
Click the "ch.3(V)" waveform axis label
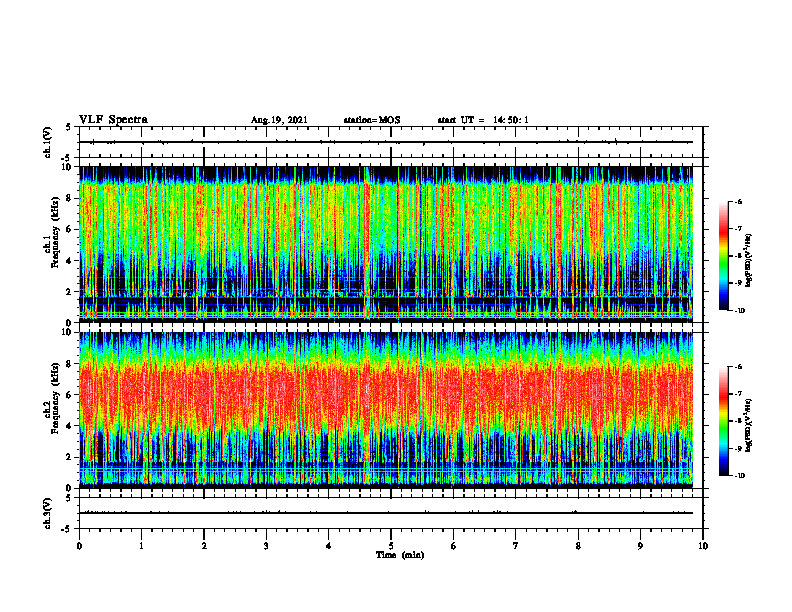click(x=47, y=513)
